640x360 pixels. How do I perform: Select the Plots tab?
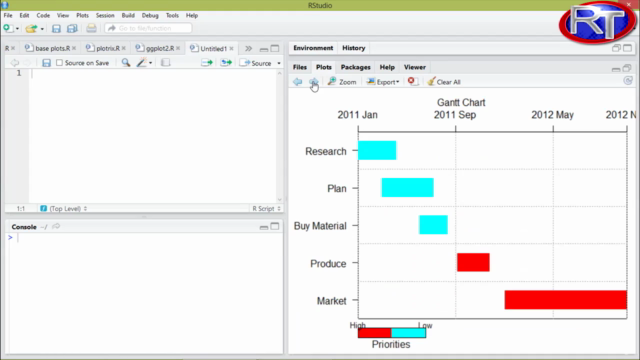pos(324,67)
